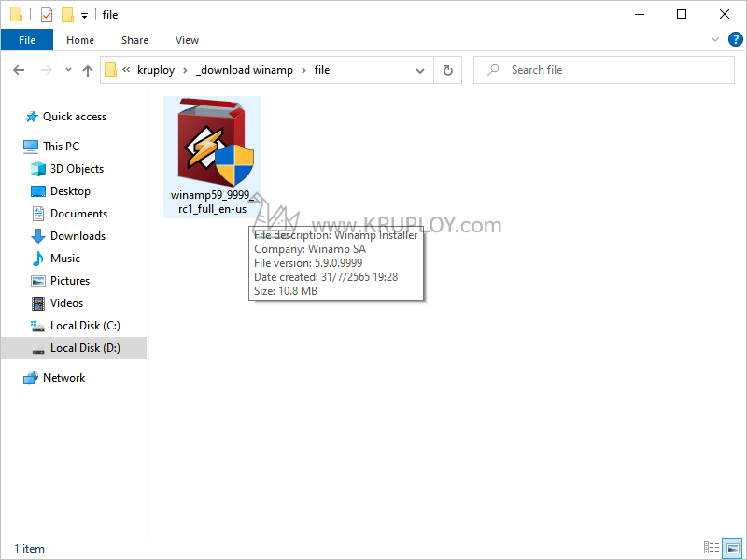Viewport: 747px width, 560px height.
Task: Expand chevron after kruploy in path
Action: [185, 71]
